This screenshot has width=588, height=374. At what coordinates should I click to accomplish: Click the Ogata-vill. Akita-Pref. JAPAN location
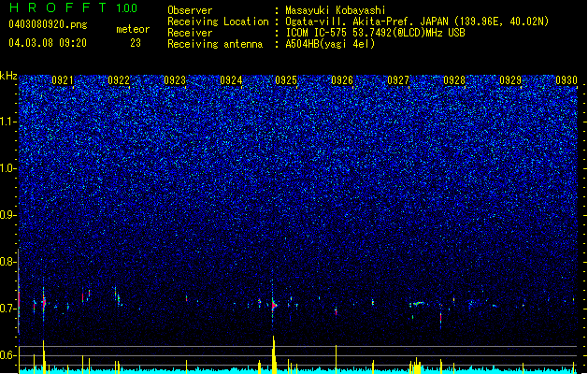point(417,22)
